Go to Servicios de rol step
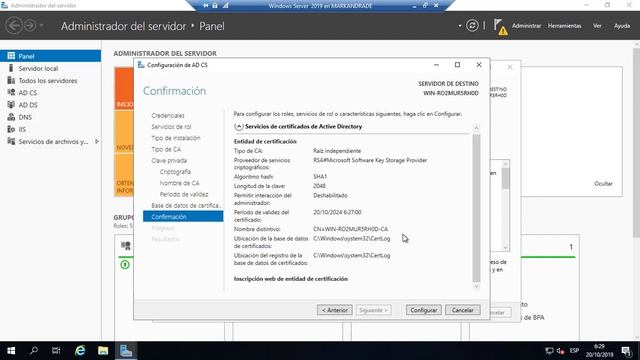Viewport: 640px width, 360px height. 171,127
